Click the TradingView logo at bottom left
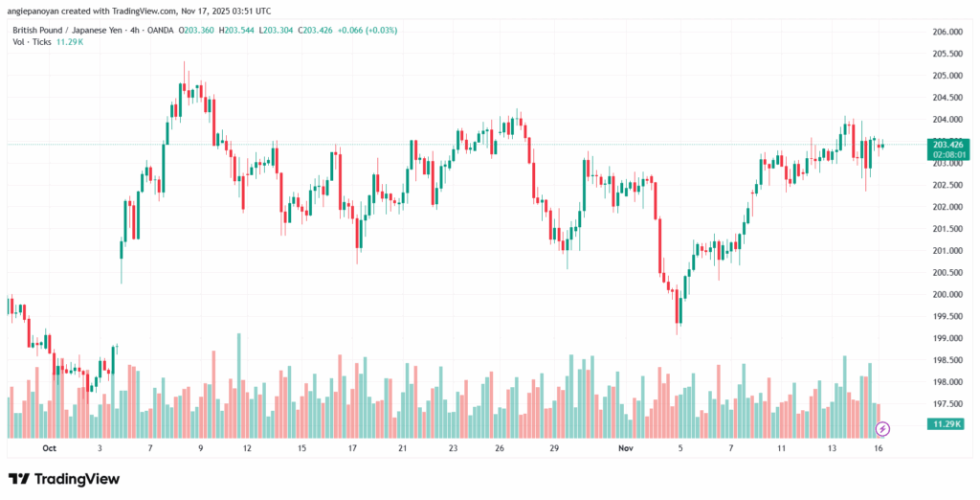The image size is (980, 500). tap(64, 478)
